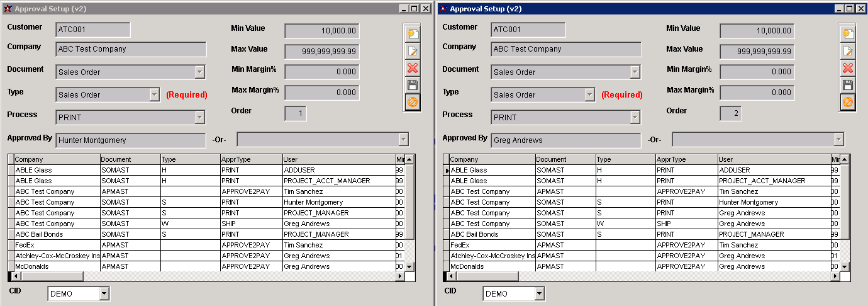
Task: Click the grid's scroll-up arrow in Order 2 window
Action: 844,160
